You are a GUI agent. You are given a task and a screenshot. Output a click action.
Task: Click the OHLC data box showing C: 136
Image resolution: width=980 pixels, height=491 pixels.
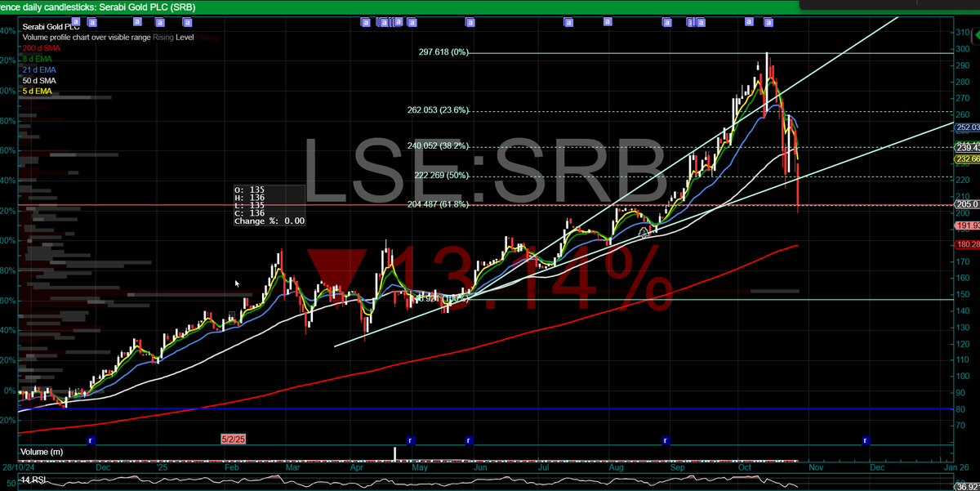point(269,206)
